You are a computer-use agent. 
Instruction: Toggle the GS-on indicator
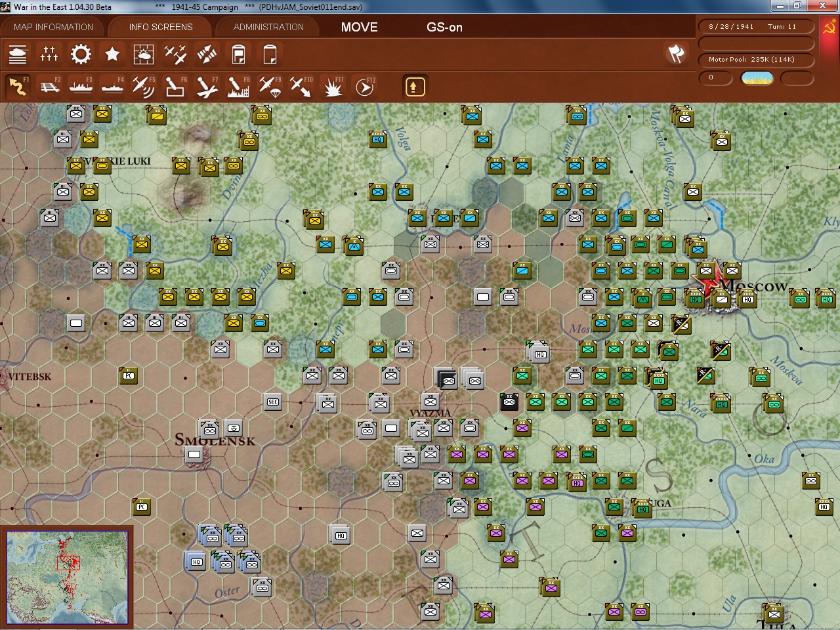coord(444,27)
